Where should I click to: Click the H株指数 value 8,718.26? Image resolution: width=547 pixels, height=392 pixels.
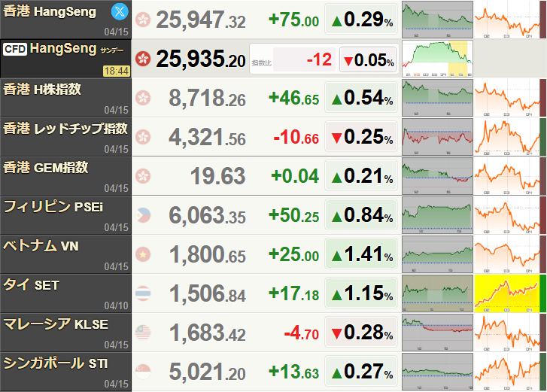coord(207,98)
